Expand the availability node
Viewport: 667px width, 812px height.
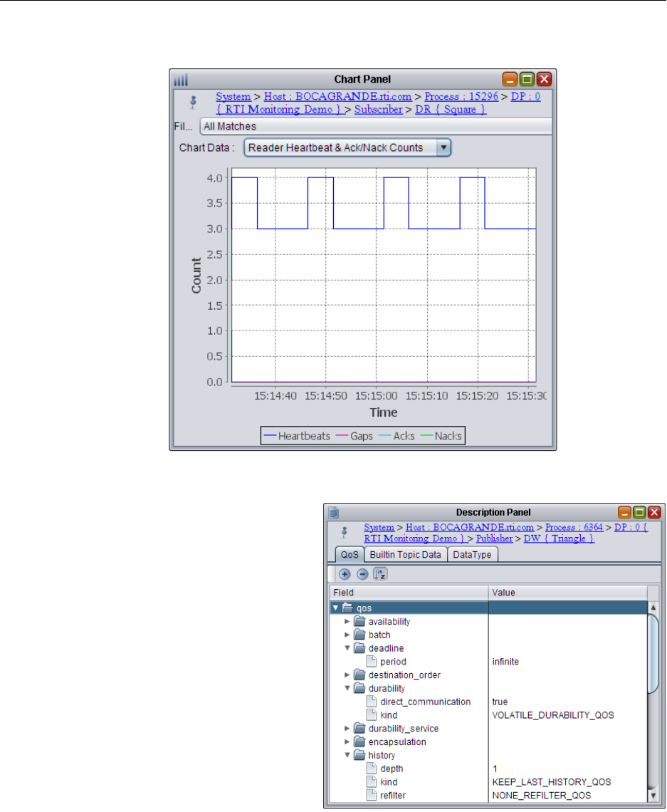[347, 621]
